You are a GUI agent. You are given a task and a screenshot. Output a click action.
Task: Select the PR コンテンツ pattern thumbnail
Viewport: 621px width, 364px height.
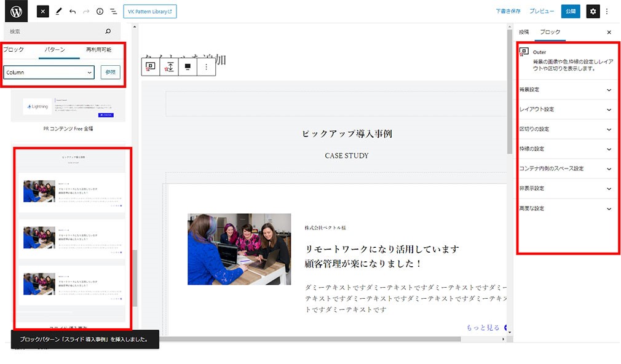tap(68, 108)
